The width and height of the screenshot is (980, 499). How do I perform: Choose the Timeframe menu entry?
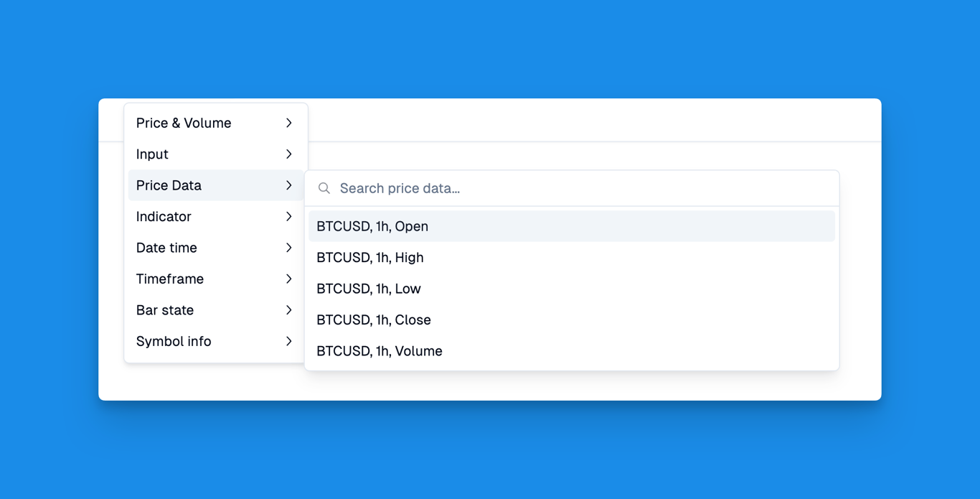216,279
